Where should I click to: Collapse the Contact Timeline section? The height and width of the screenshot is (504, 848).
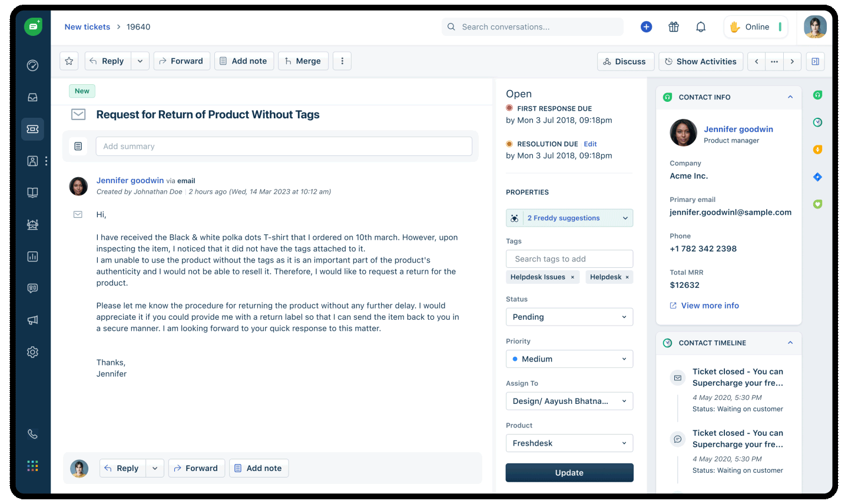click(790, 343)
